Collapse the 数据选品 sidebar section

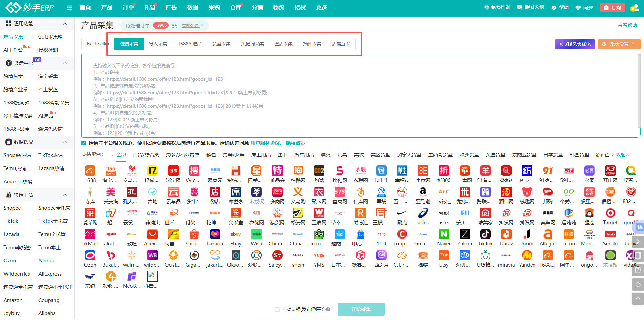(65, 142)
